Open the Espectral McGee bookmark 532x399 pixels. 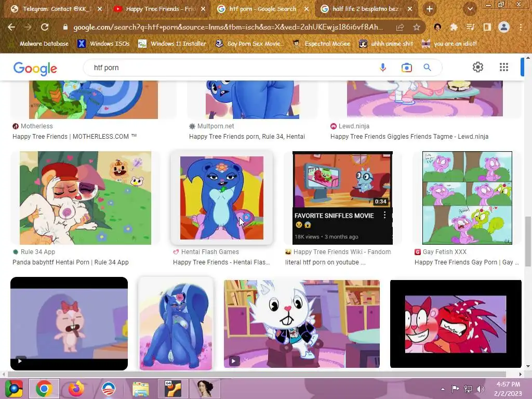pos(321,44)
